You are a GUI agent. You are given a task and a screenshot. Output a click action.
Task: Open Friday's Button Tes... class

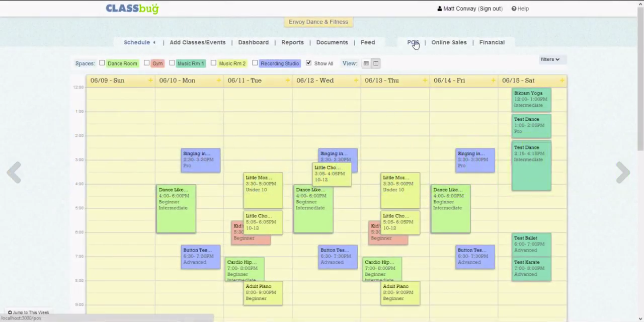point(475,257)
